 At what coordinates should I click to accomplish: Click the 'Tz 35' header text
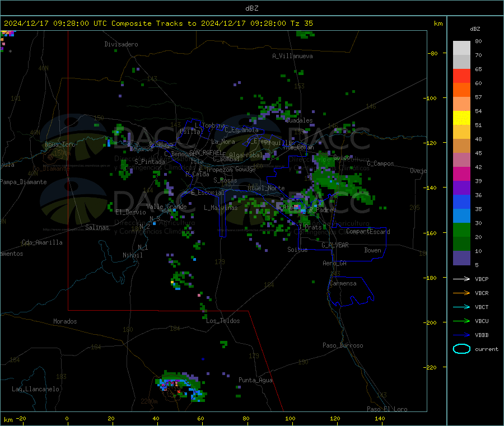coord(301,24)
